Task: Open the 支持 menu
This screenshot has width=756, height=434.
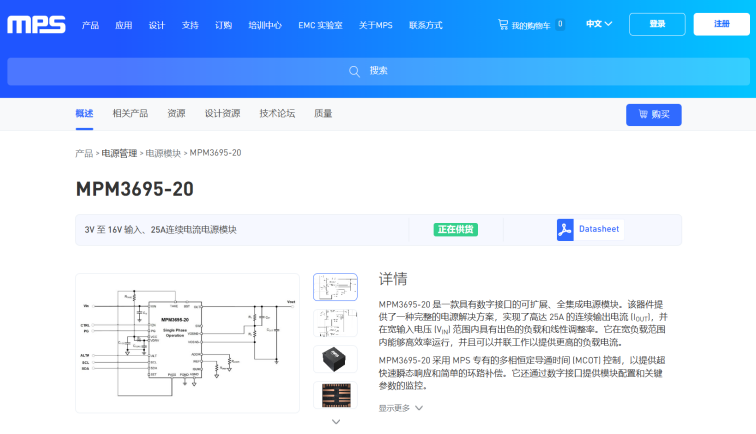Action: pyautogui.click(x=190, y=25)
